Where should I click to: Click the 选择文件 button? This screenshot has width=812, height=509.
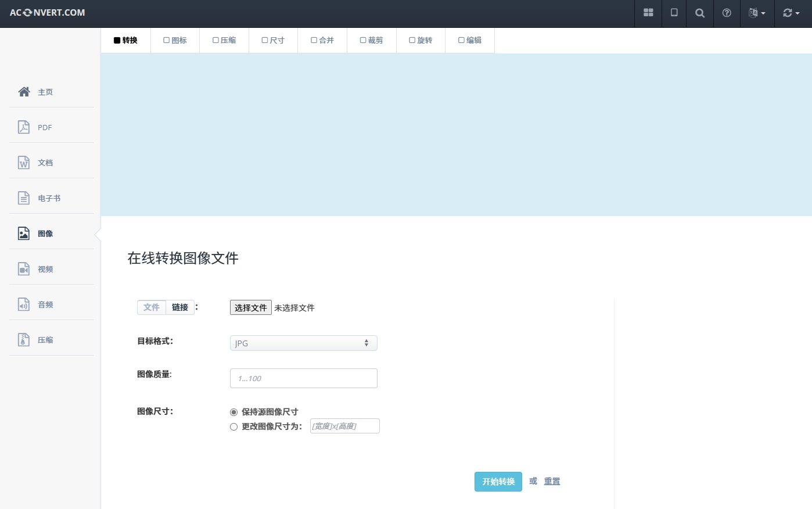251,307
